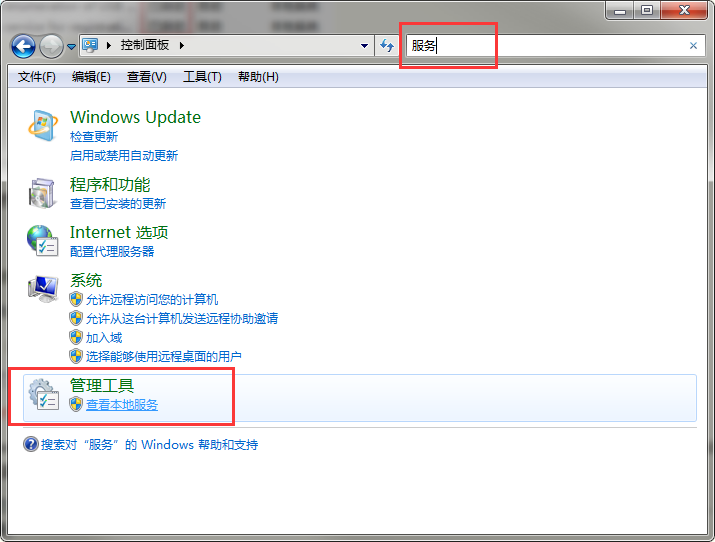This screenshot has height=542, width=715.
Task: Select 控制面板 breadcrumb in address bar
Action: pos(145,45)
